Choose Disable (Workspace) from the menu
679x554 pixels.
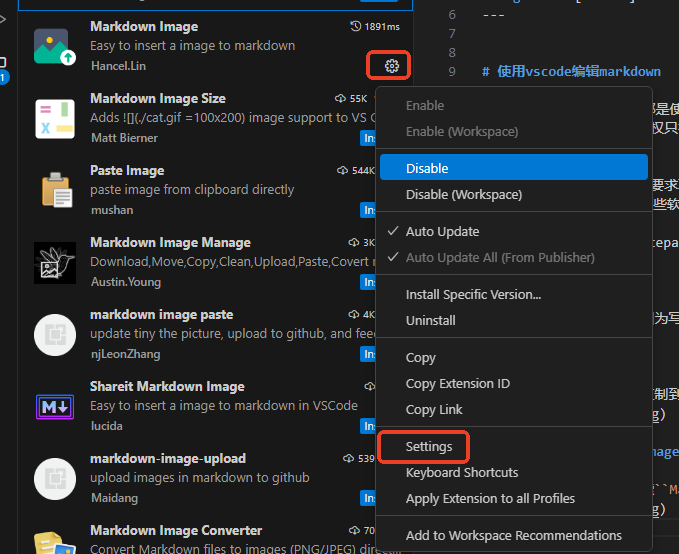(463, 194)
